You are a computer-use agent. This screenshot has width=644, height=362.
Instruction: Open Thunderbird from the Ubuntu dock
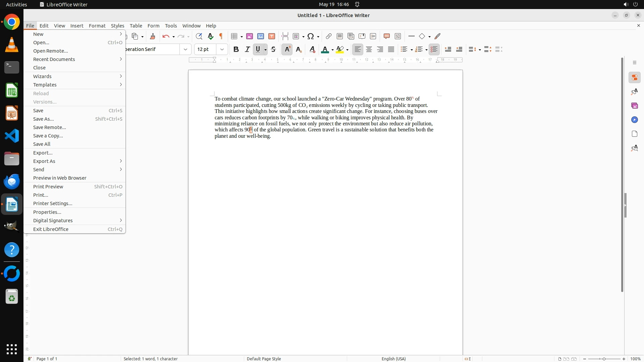12,181
